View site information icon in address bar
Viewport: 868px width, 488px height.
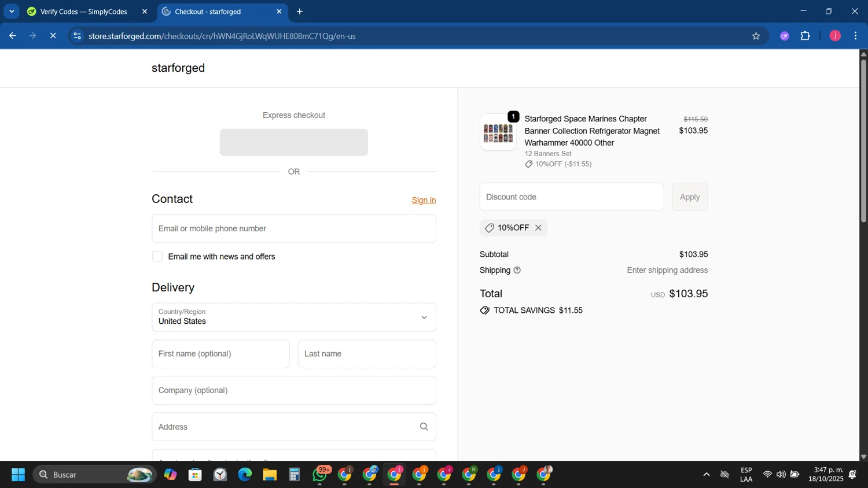coord(77,36)
